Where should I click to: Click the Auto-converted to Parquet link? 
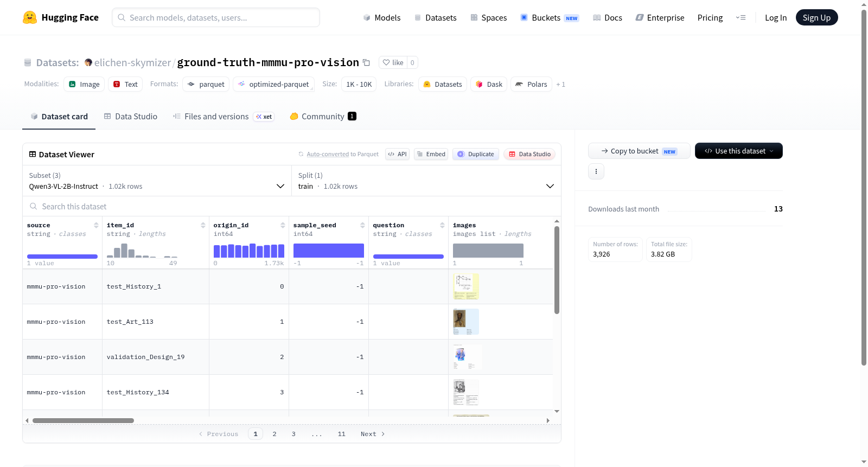342,154
